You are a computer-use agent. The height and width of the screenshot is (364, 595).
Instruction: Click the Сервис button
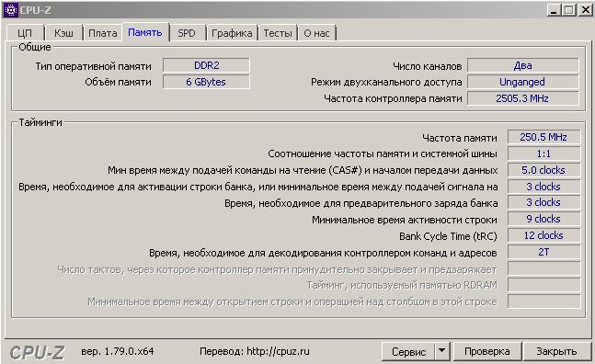[408, 351]
